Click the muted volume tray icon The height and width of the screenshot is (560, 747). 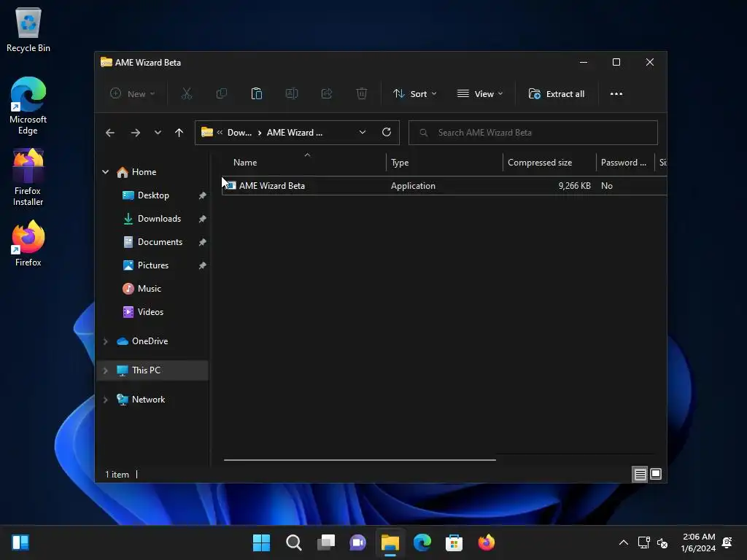(x=662, y=542)
